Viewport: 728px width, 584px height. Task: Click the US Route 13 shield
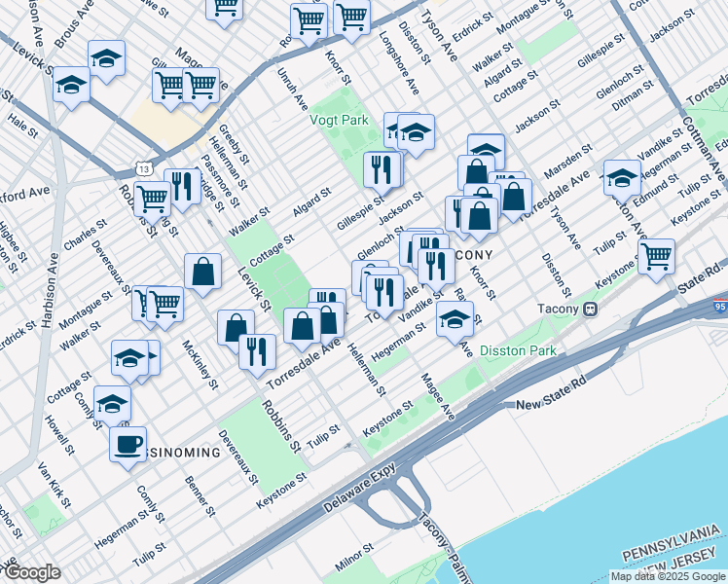[144, 169]
